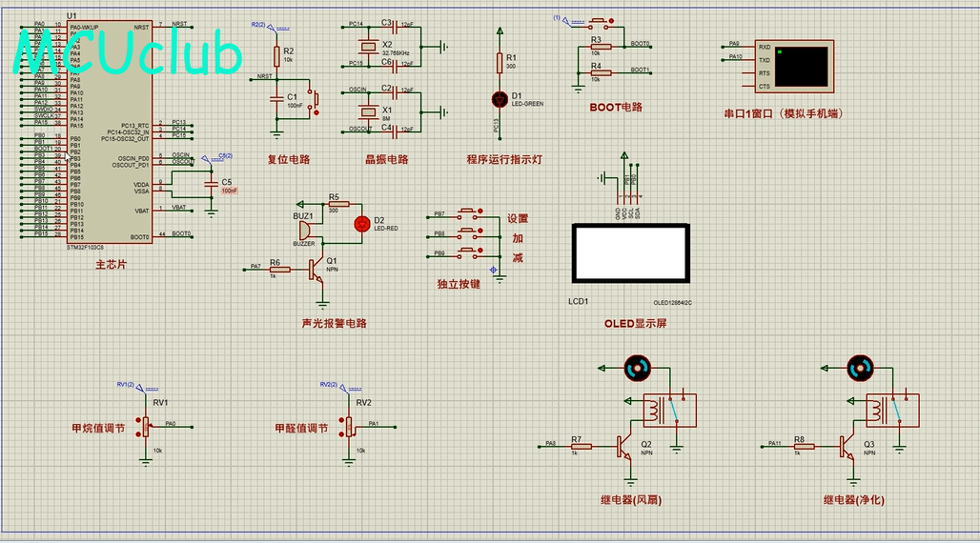Select the Q1 NPN transistor
This screenshot has height=543, width=980.
click(x=316, y=270)
